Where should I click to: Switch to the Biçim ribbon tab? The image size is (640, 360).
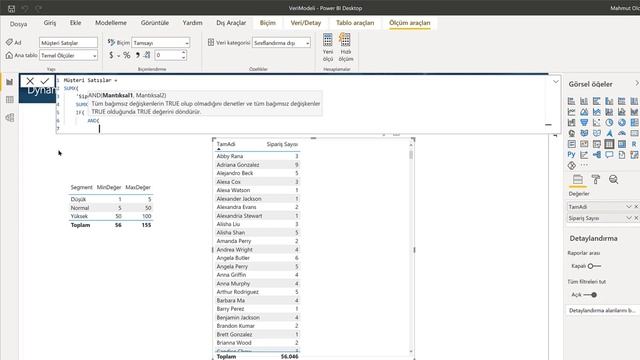click(268, 23)
